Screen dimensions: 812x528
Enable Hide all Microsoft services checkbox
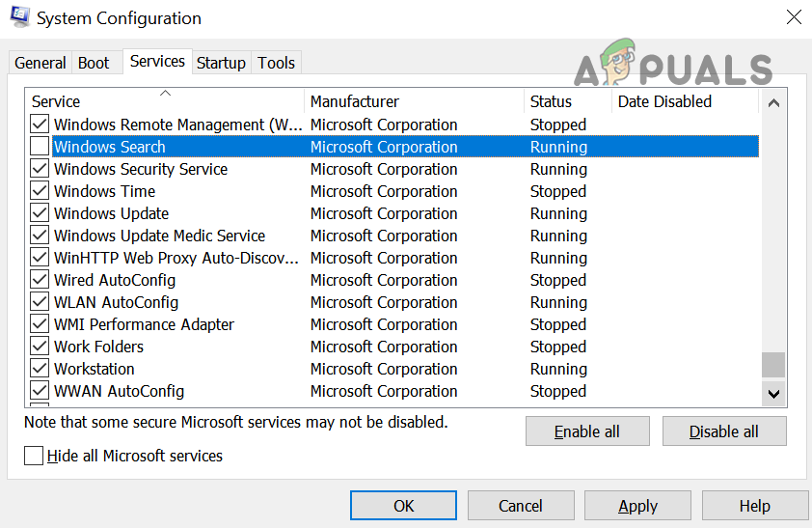35,456
